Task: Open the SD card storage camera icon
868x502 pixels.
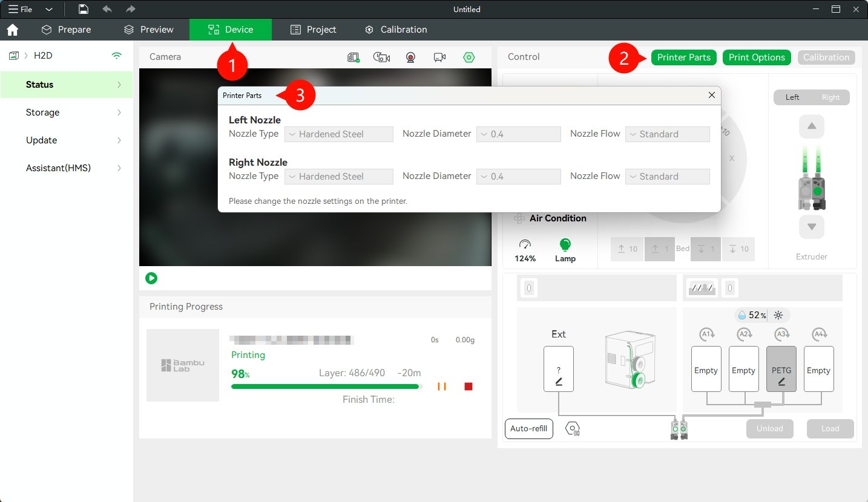Action: pos(353,57)
